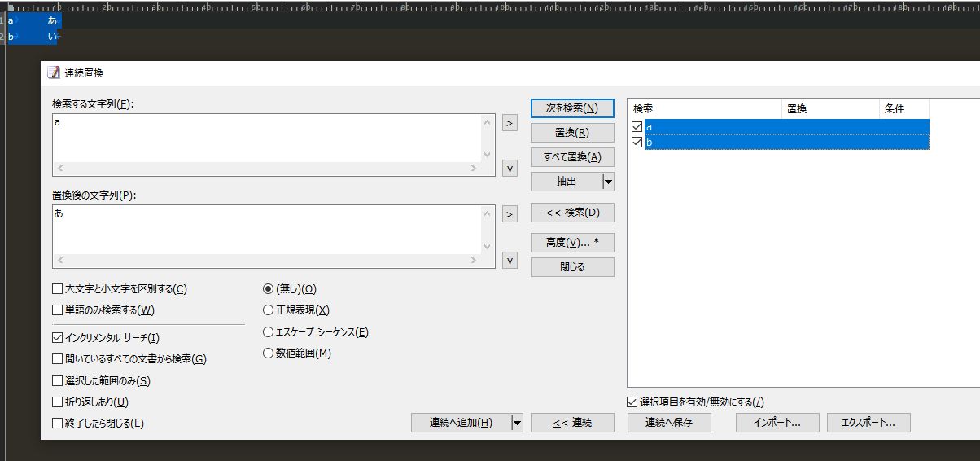Select the 数値範囲 radio option
The height and width of the screenshot is (461, 980).
pos(268,353)
